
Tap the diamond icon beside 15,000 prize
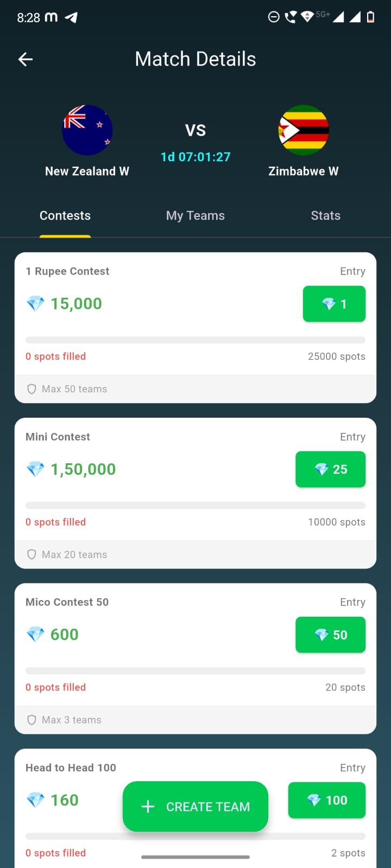(x=35, y=304)
